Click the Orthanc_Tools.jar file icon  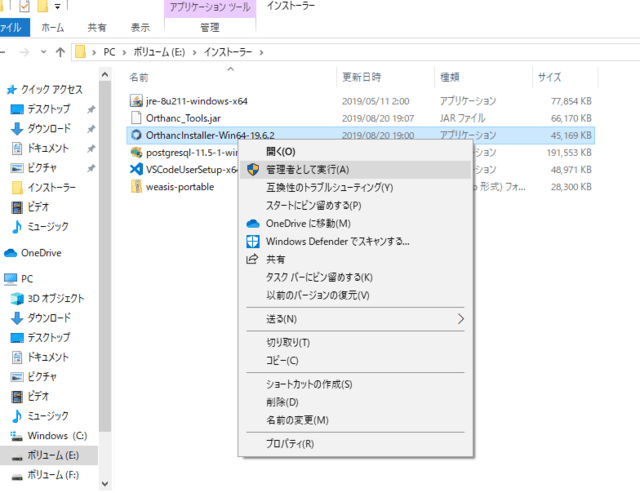[138, 118]
